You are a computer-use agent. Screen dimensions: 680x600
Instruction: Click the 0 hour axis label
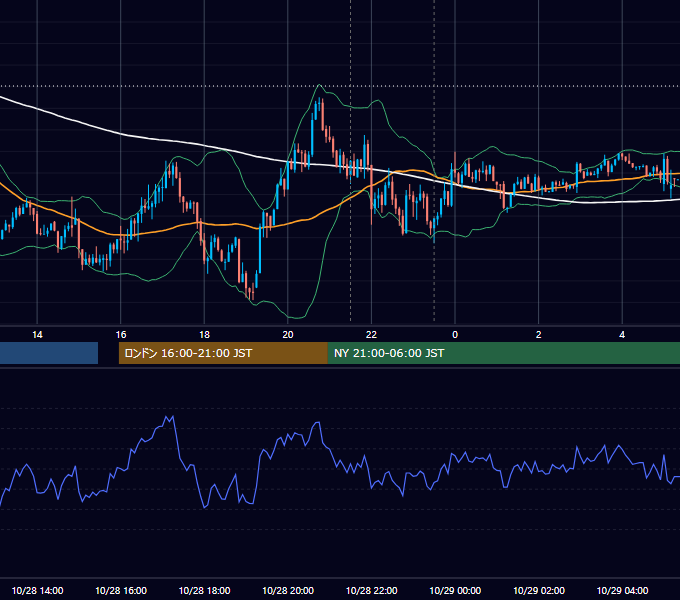pyautogui.click(x=455, y=335)
